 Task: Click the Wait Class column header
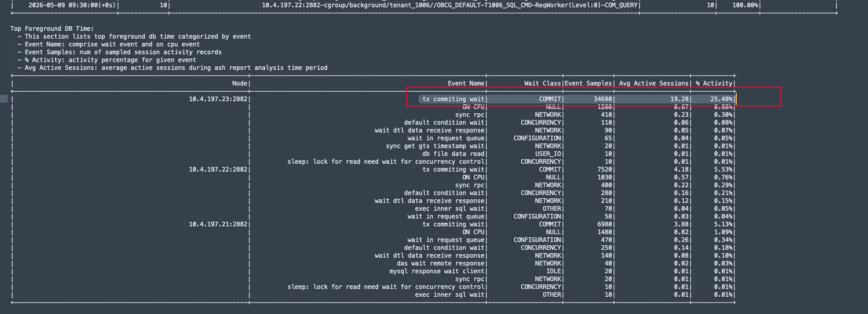click(x=542, y=83)
